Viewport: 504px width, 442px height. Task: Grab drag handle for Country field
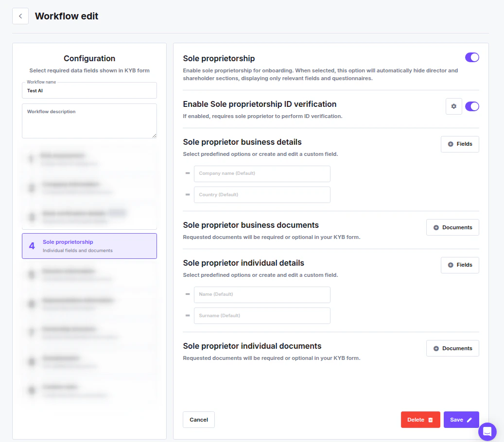pos(188,195)
